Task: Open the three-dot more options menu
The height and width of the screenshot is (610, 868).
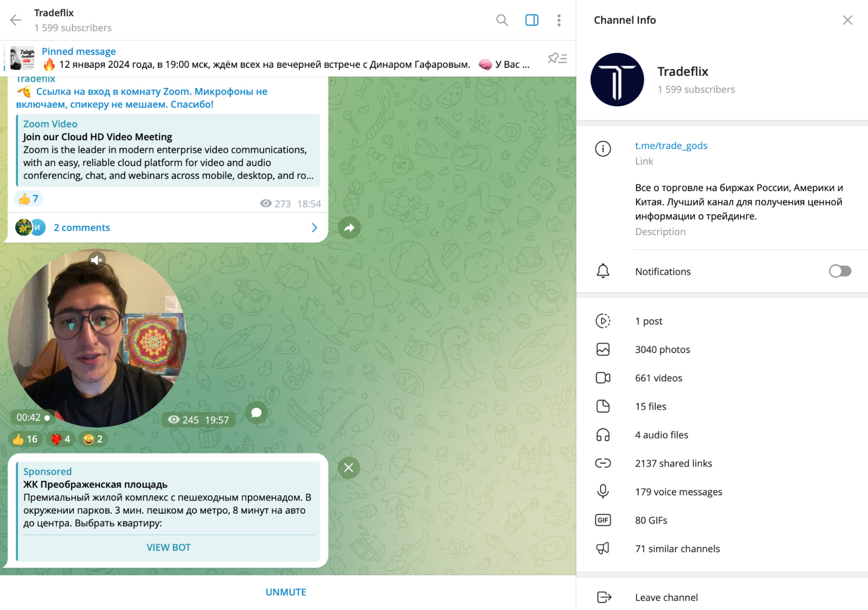Action: [559, 20]
